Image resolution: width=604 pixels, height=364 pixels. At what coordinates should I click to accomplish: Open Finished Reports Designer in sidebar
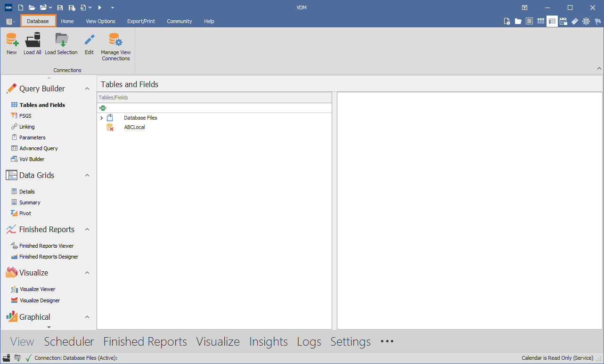(49, 257)
